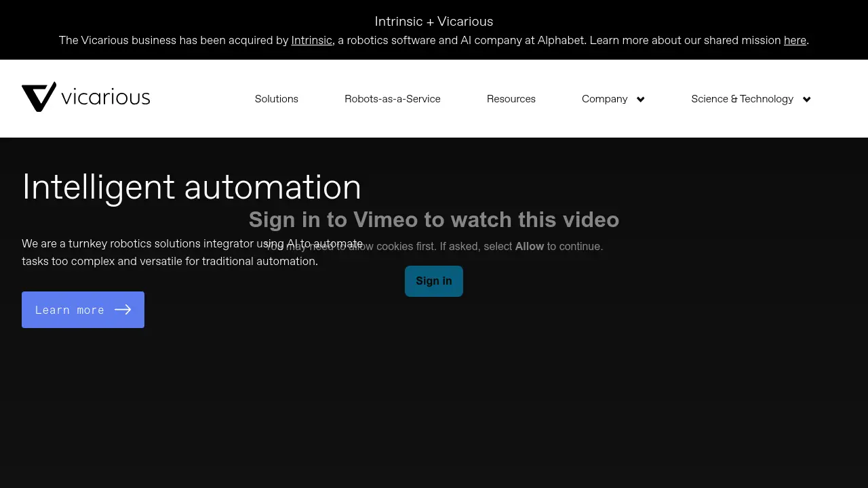Open the Robots-as-a-Service page

393,99
